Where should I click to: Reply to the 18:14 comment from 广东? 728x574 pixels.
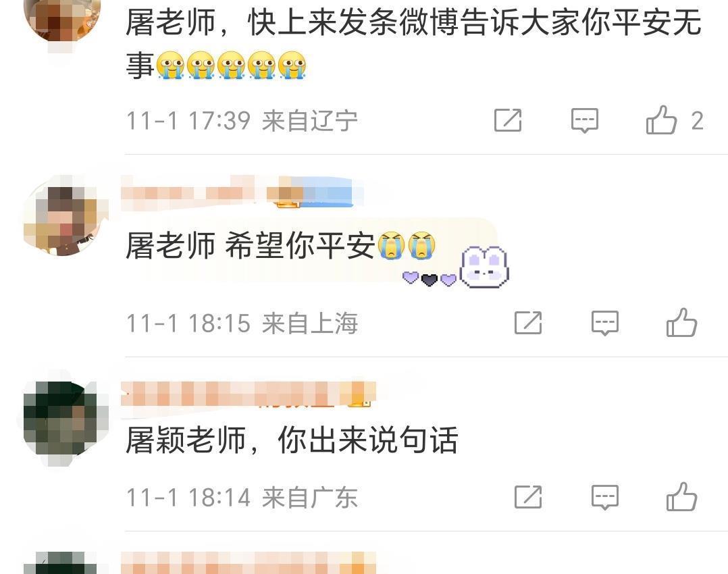pyautogui.click(x=605, y=498)
